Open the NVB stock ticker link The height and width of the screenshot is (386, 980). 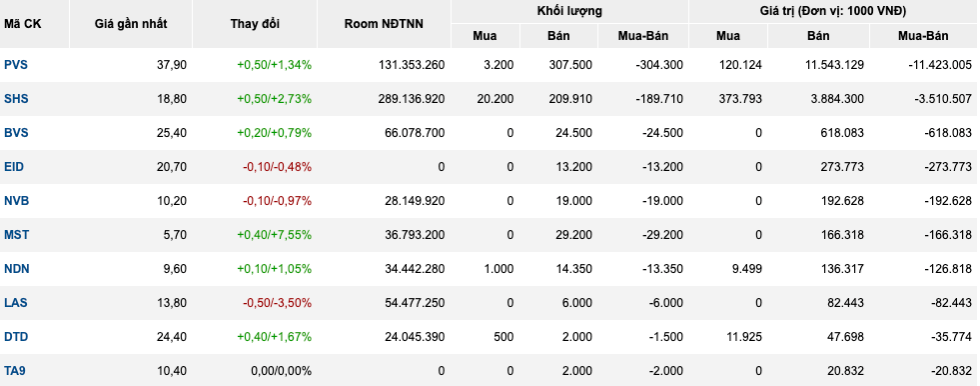coord(16,201)
